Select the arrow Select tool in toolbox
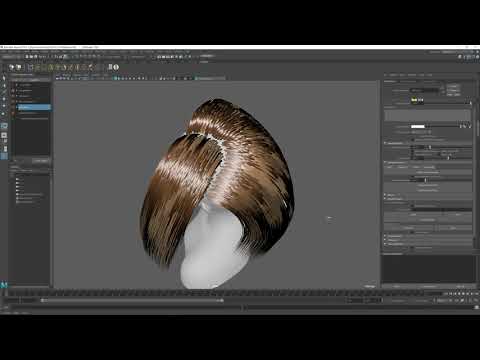480x360 pixels. (x=4, y=78)
